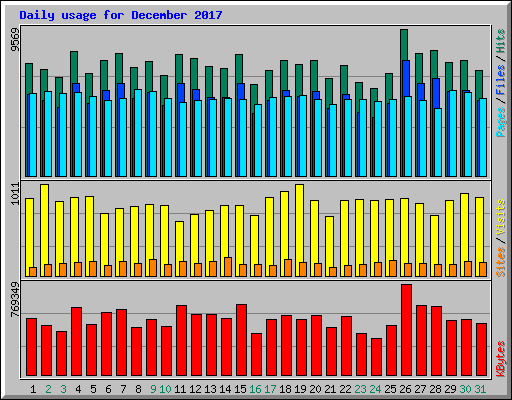Click day label 25 on x-axis

pyautogui.click(x=390, y=389)
